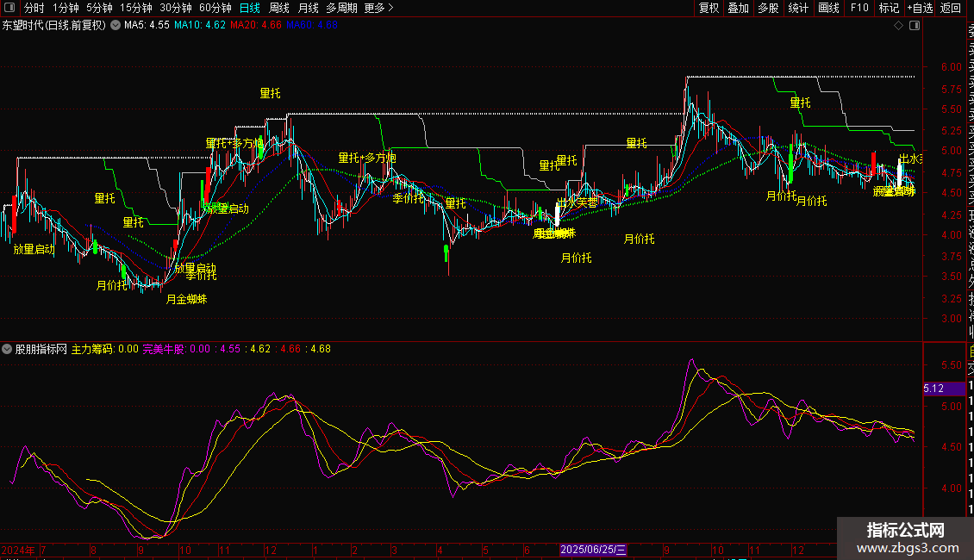Select the 15分钟 period
Viewport: 974px width, 560px height.
[x=136, y=8]
